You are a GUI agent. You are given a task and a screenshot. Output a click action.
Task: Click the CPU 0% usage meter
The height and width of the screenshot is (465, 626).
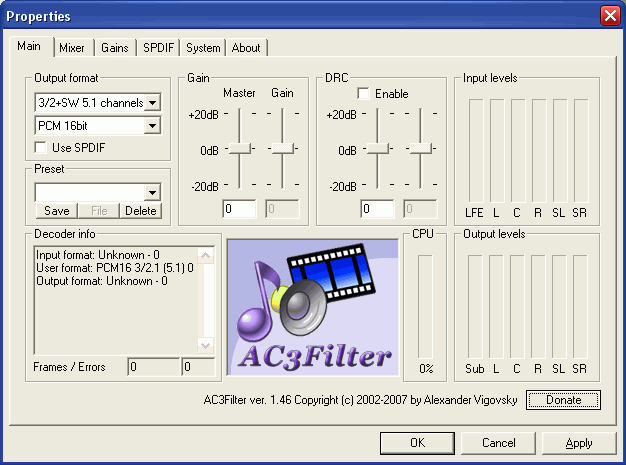tap(425, 307)
